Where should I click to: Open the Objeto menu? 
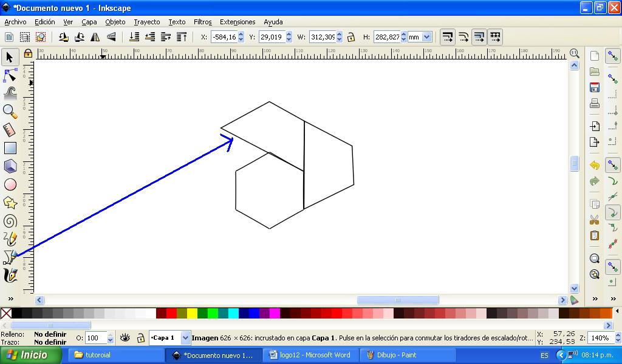[x=115, y=22]
